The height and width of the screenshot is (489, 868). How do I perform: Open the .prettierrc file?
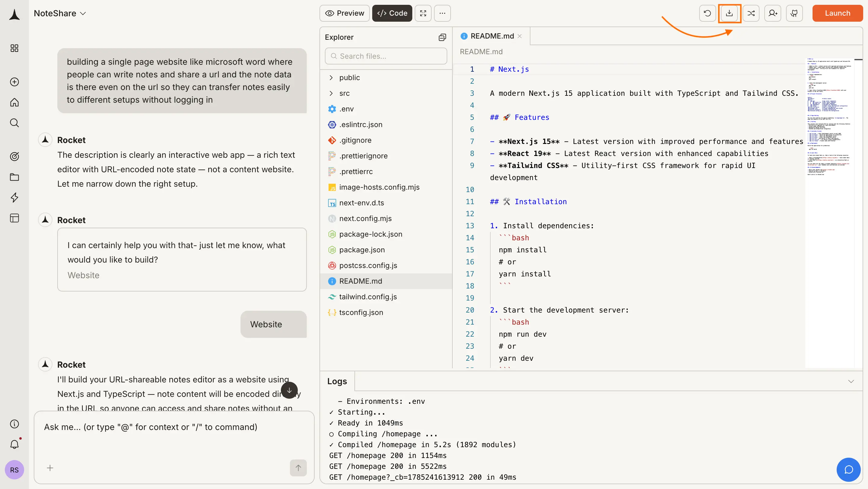point(386,171)
